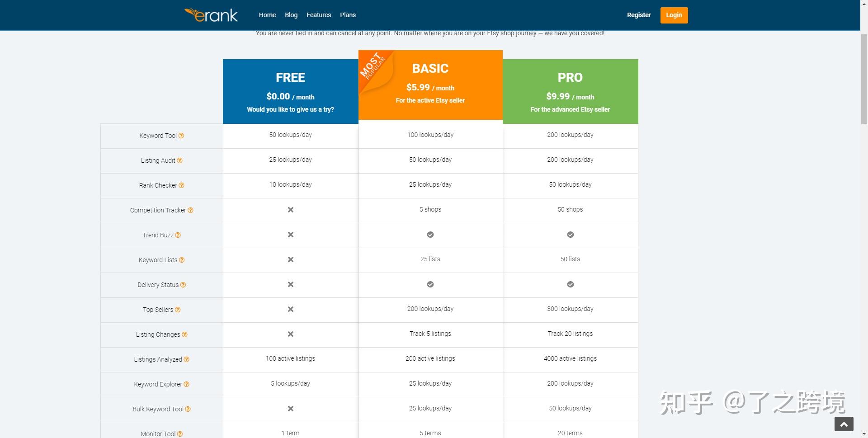Click the orange Login button
The image size is (868, 438).
674,15
